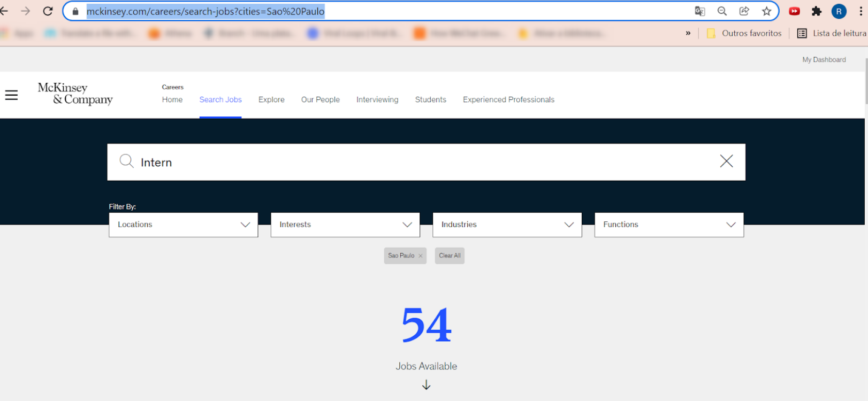This screenshot has height=401, width=868.
Task: Click the browser forward arrow
Action: [25, 11]
